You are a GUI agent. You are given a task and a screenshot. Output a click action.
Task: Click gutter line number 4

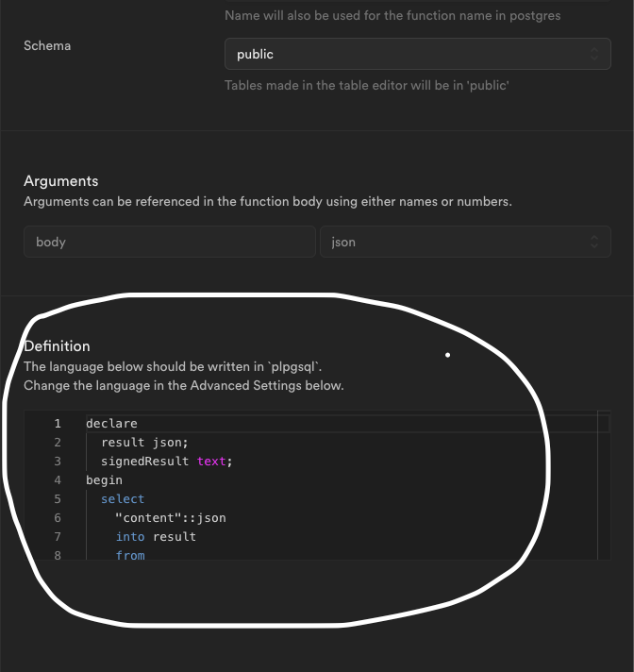(x=58, y=480)
